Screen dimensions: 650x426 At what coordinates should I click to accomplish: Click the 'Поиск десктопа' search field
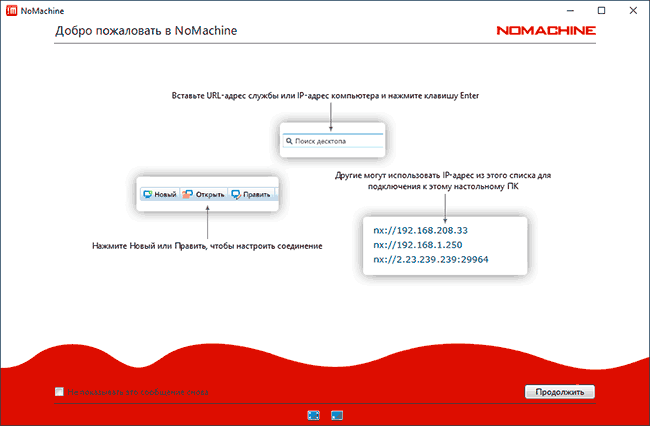pyautogui.click(x=333, y=141)
